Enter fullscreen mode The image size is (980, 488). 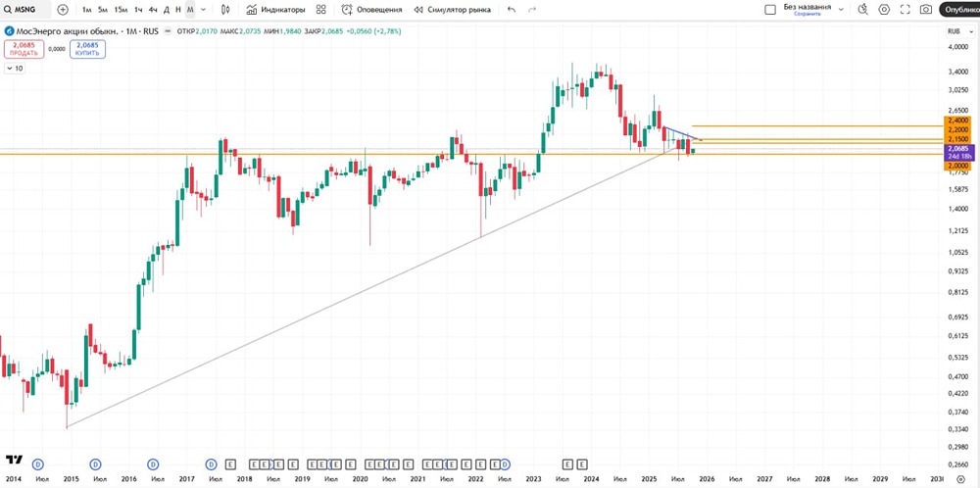tap(905, 10)
